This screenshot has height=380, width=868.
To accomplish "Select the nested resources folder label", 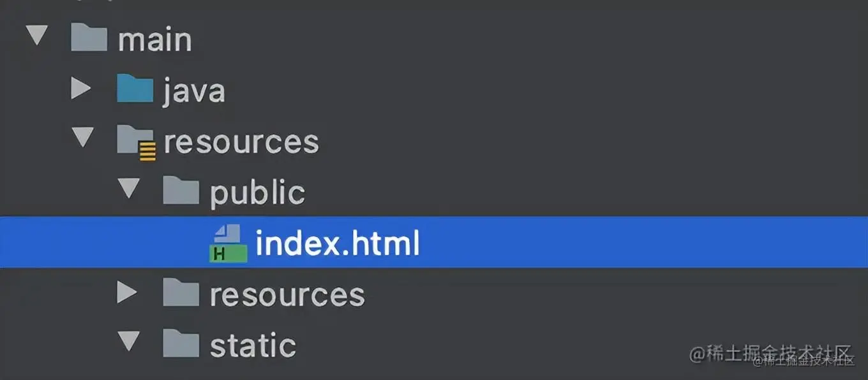I will (287, 295).
